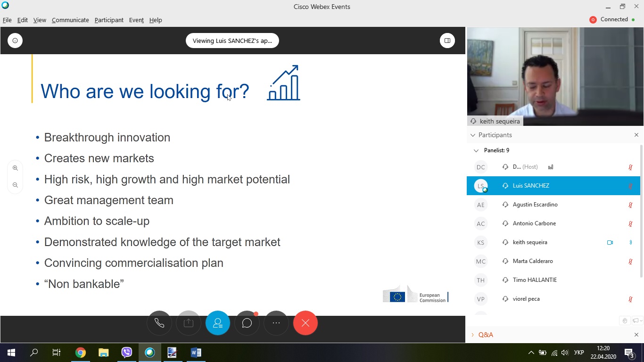644x362 pixels.
Task: Open Viber from taskbar
Action: (x=126, y=352)
